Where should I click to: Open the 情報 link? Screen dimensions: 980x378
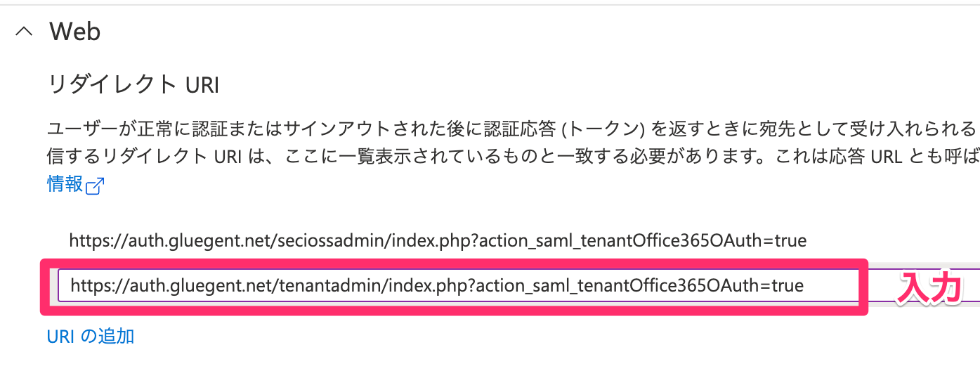pos(65,184)
